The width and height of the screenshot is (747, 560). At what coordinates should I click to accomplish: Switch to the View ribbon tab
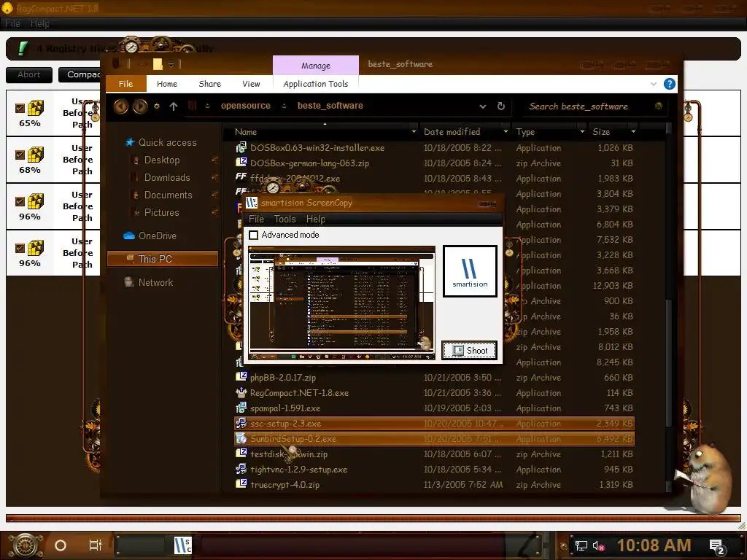click(x=251, y=84)
